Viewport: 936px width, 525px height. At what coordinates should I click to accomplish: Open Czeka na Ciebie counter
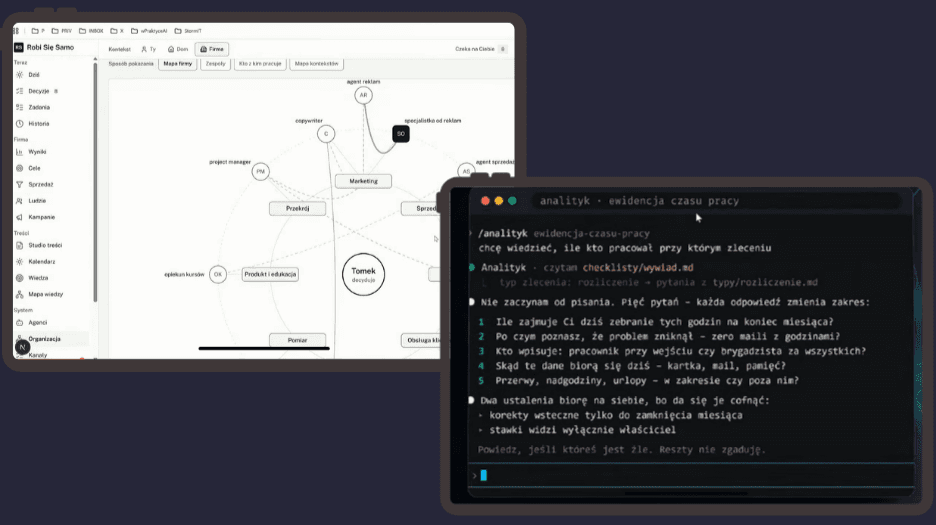pos(481,49)
